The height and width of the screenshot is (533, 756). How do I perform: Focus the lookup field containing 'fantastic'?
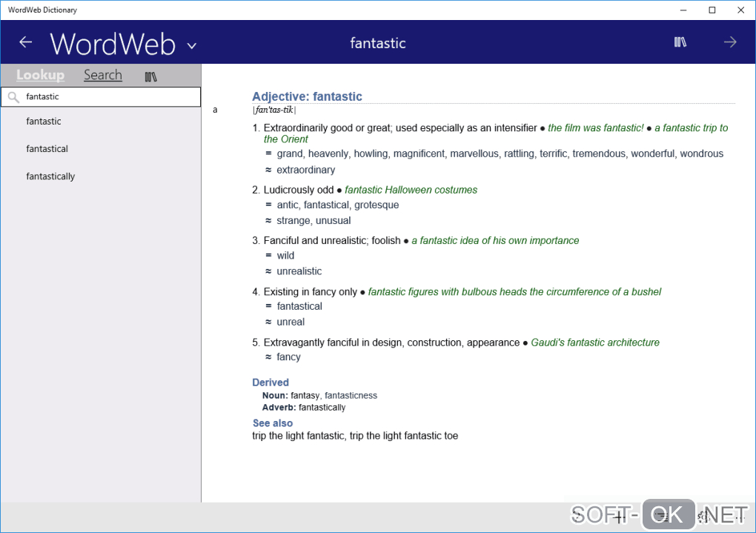[x=101, y=97]
